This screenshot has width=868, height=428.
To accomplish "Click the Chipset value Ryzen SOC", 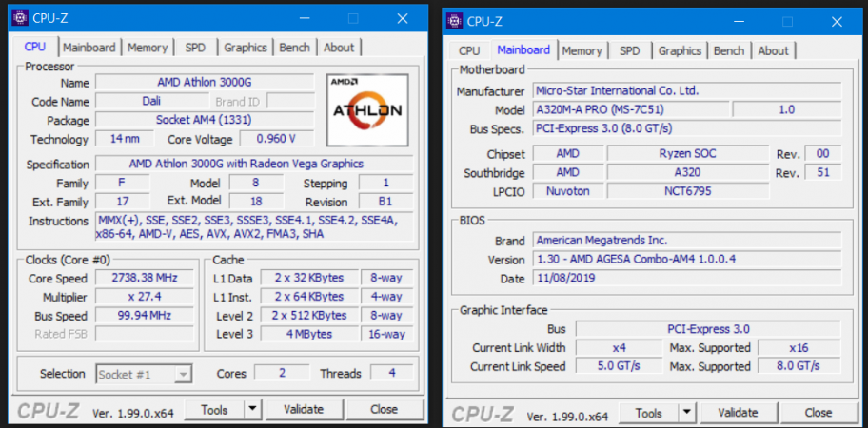I will click(688, 153).
